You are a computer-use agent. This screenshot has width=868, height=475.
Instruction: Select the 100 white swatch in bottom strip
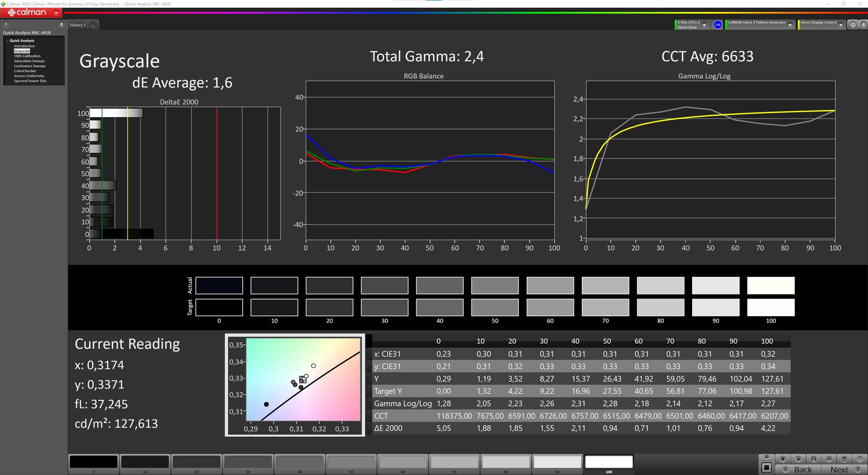click(609, 462)
